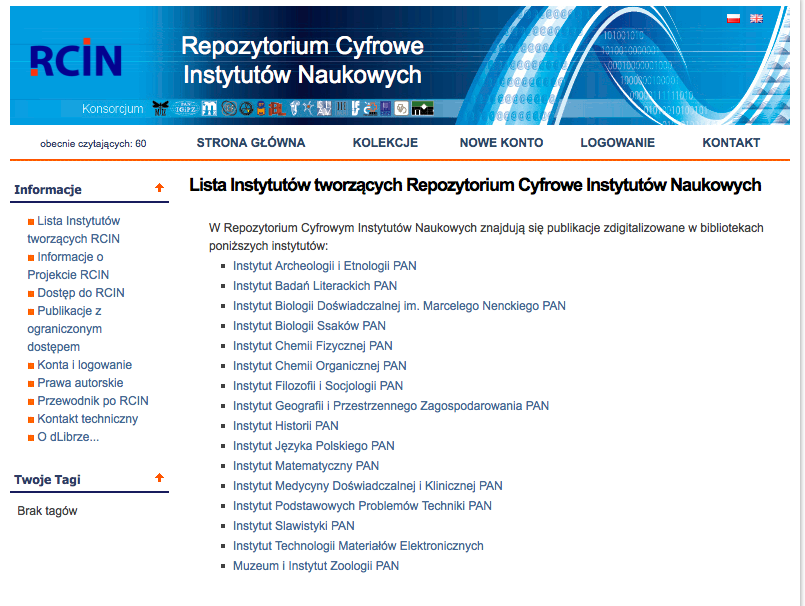Screen dimensions: 805x606
Task: Open the white 'm' consortium logo
Action: coord(209,108)
